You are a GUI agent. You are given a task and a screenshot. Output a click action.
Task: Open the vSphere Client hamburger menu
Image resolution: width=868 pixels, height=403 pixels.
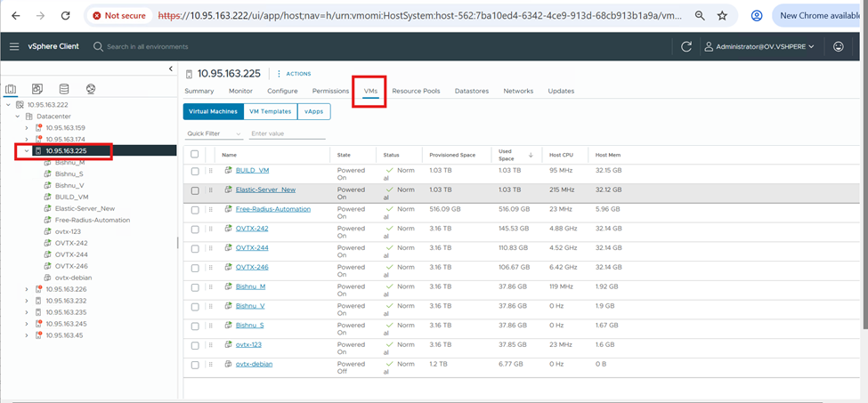coord(14,46)
